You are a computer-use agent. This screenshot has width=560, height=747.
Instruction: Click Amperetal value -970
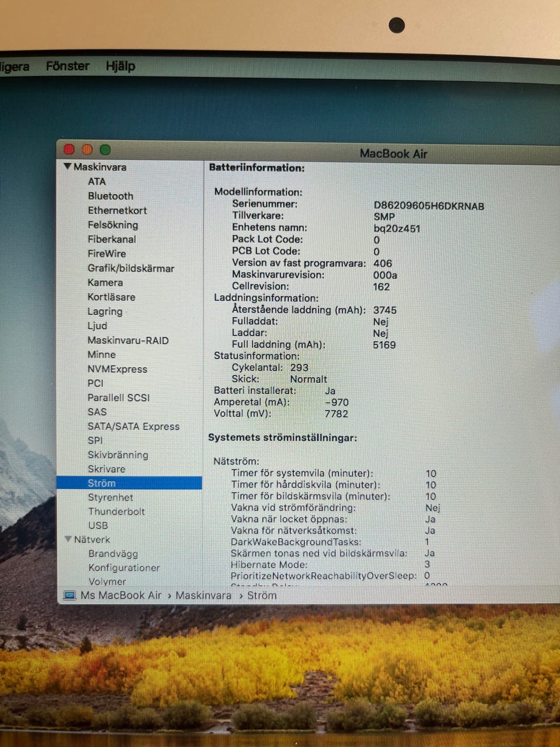coord(337,402)
